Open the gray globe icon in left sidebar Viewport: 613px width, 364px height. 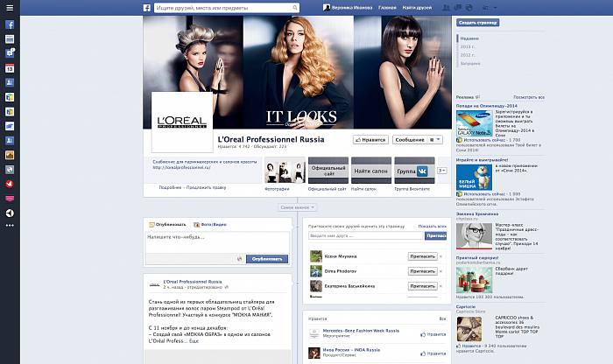[10, 170]
